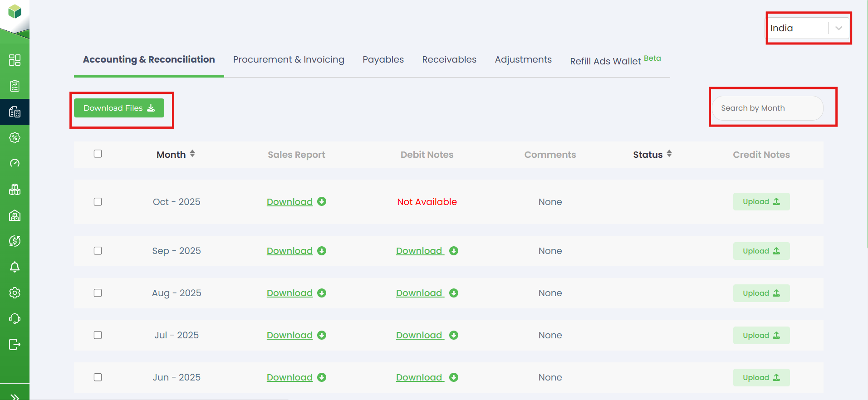Select all rows with header checkbox
868x400 pixels.
click(x=98, y=154)
